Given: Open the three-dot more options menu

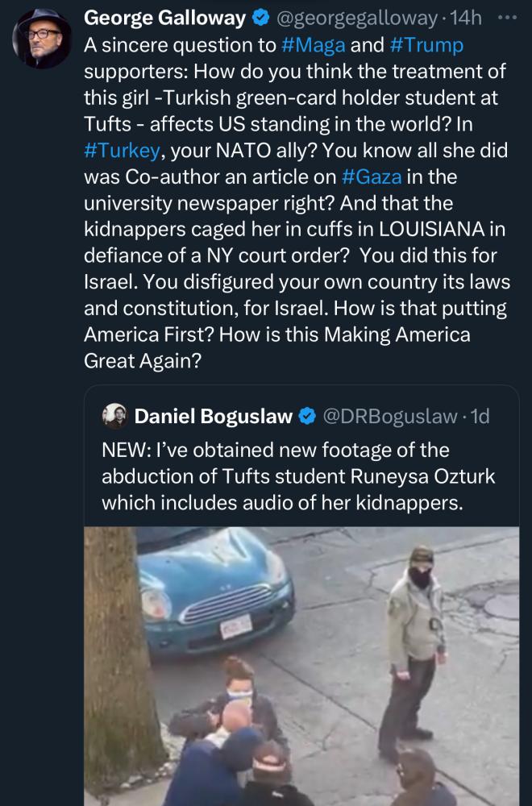Looking at the screenshot, I should point(506,18).
